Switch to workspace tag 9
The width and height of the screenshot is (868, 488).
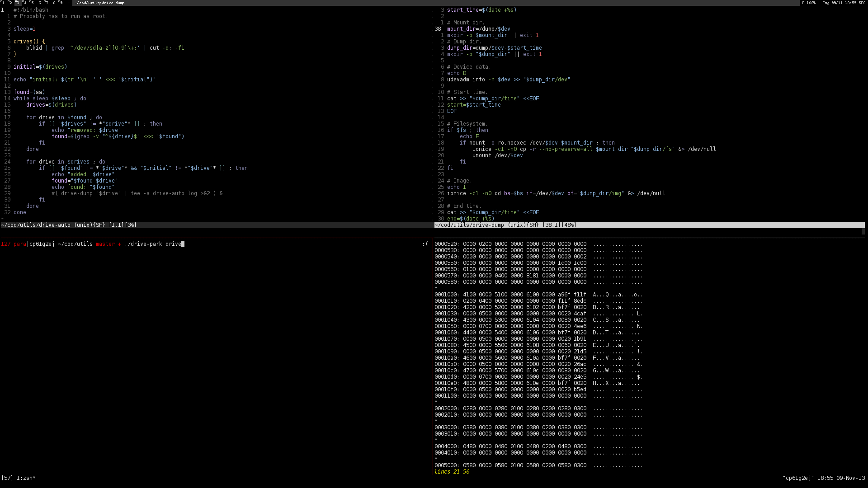(61, 3)
